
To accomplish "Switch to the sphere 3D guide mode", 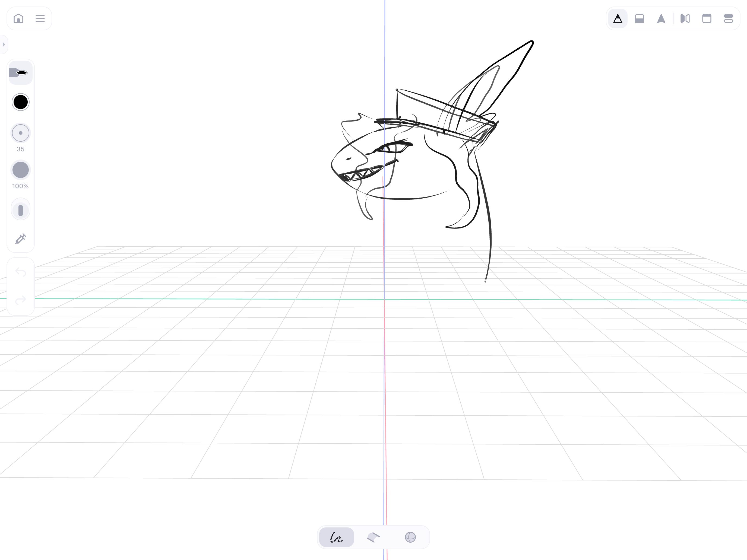I will 410,537.
